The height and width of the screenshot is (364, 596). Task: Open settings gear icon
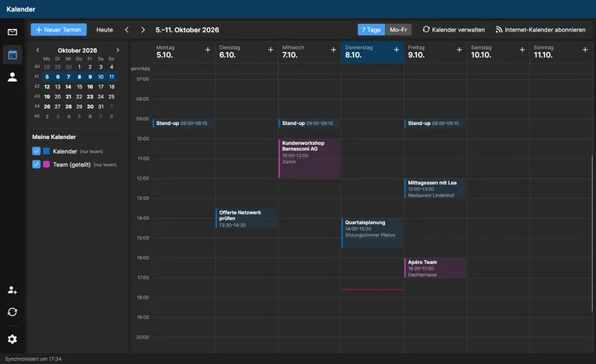(x=12, y=339)
